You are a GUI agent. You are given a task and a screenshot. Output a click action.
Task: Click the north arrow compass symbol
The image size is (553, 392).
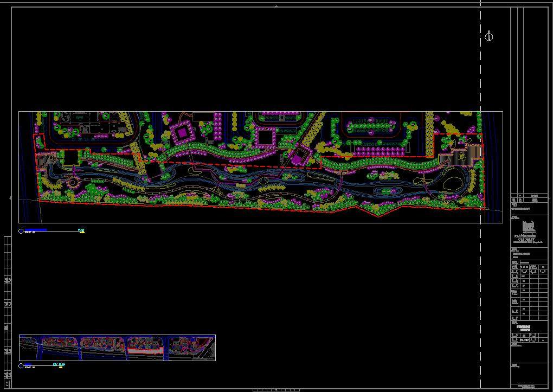coord(489,36)
